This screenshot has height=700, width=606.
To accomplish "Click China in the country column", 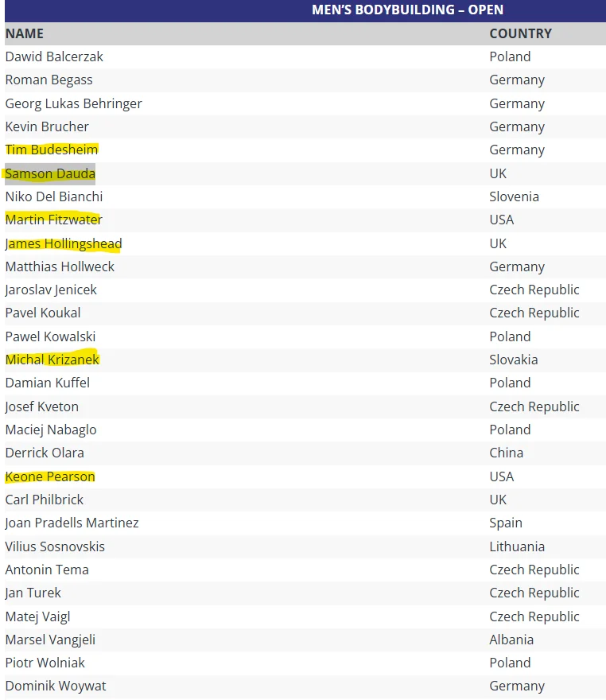I will [x=506, y=453].
